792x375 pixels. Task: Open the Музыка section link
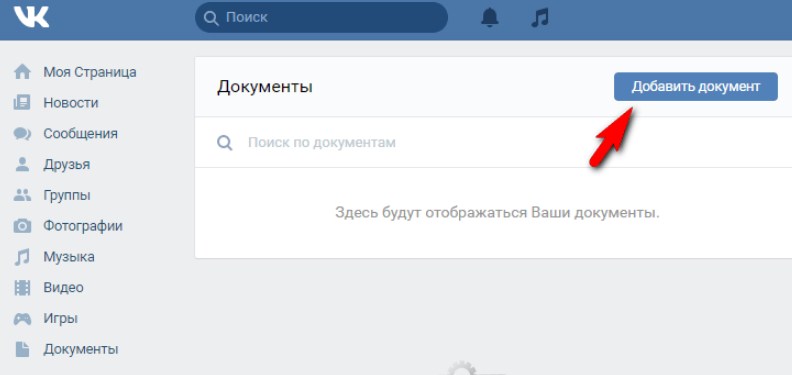[x=69, y=257]
